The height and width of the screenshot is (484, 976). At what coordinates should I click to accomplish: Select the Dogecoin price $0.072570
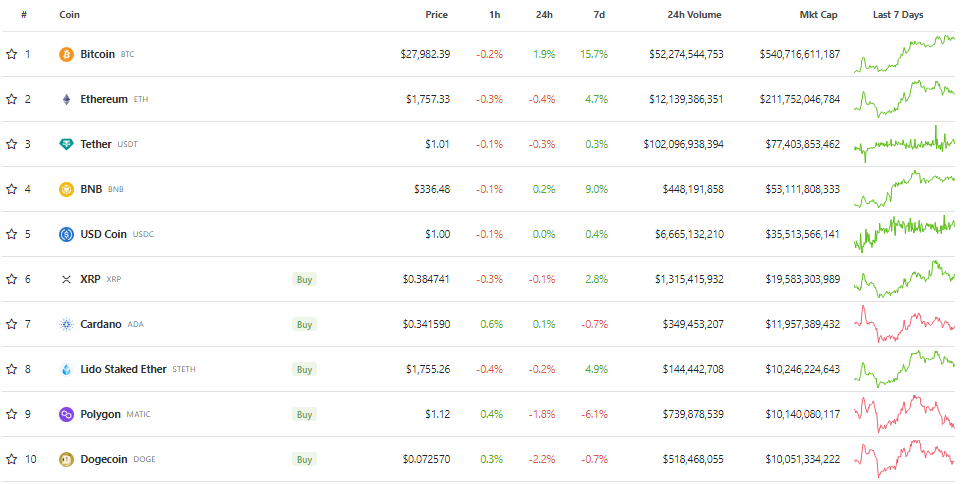(426, 460)
